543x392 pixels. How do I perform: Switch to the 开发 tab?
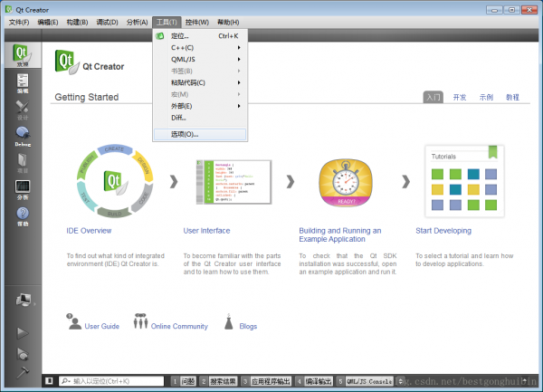click(x=460, y=97)
